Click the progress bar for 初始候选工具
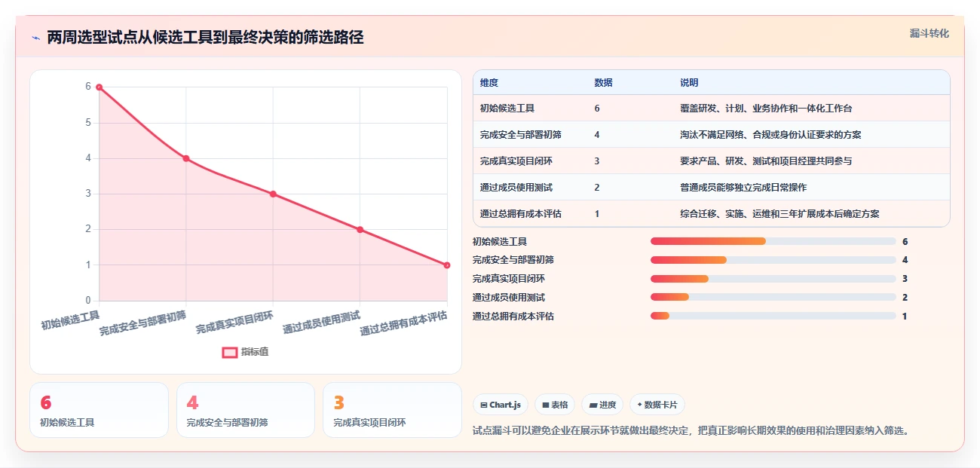The width and height of the screenshot is (980, 468). [773, 241]
